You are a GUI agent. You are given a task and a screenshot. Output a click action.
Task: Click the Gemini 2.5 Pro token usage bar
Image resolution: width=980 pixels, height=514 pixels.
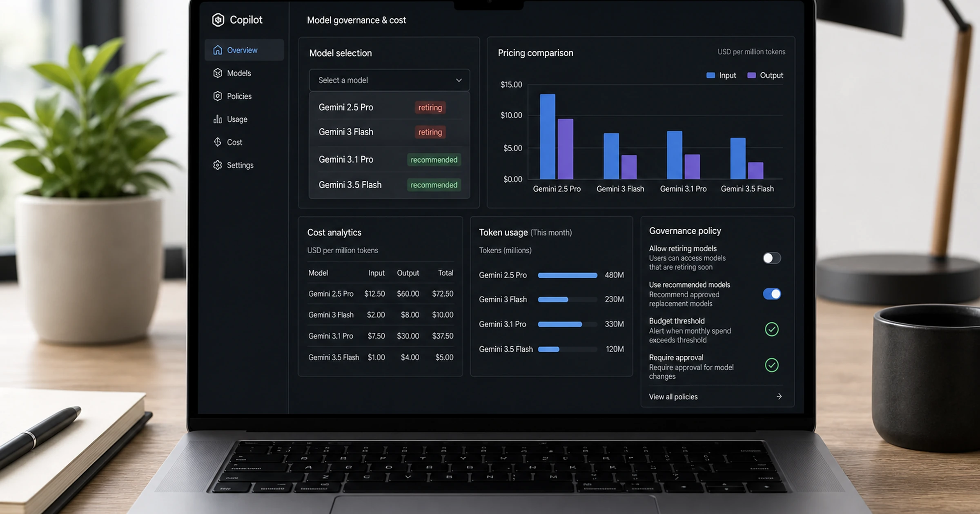567,275
